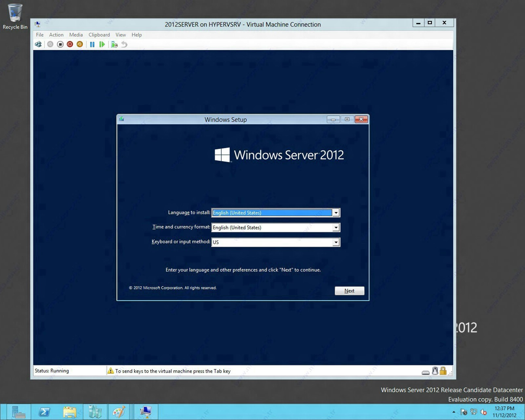
Task: Show hidden system tray icons
Action: click(454, 412)
